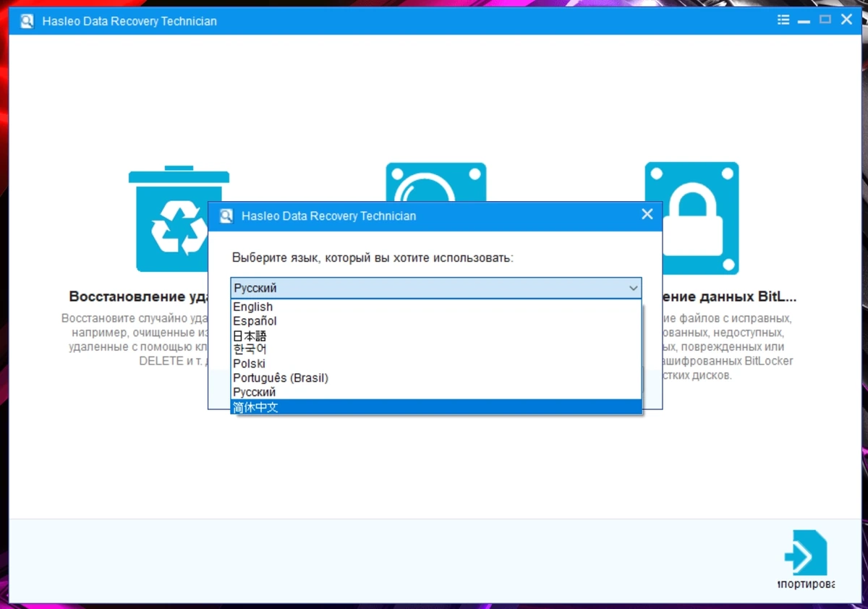This screenshot has height=609, width=868.
Task: Collapse the language combo box arrow
Action: pyautogui.click(x=634, y=288)
